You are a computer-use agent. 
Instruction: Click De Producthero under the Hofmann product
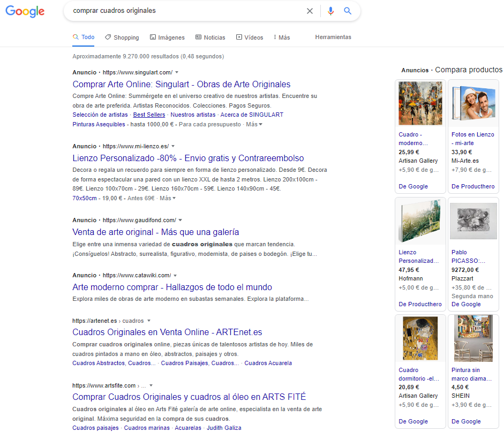(x=420, y=304)
